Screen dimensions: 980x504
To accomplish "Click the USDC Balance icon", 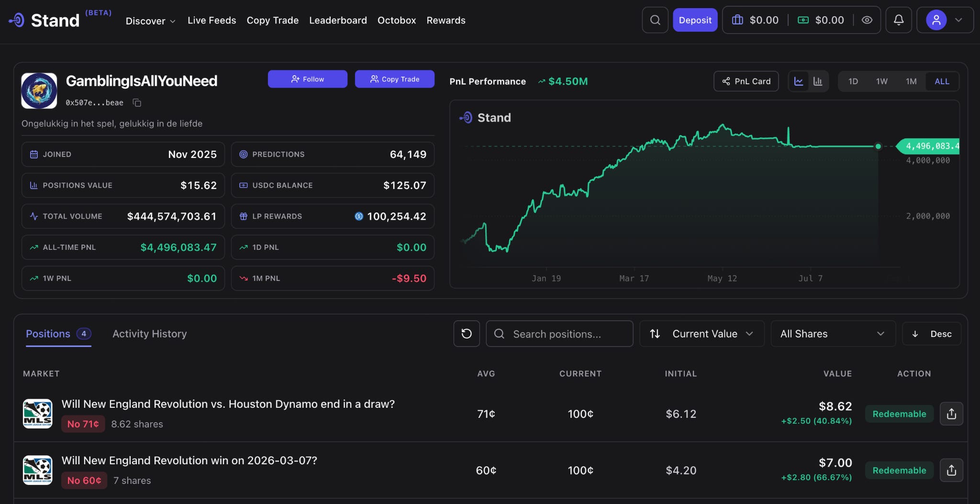I will (244, 185).
